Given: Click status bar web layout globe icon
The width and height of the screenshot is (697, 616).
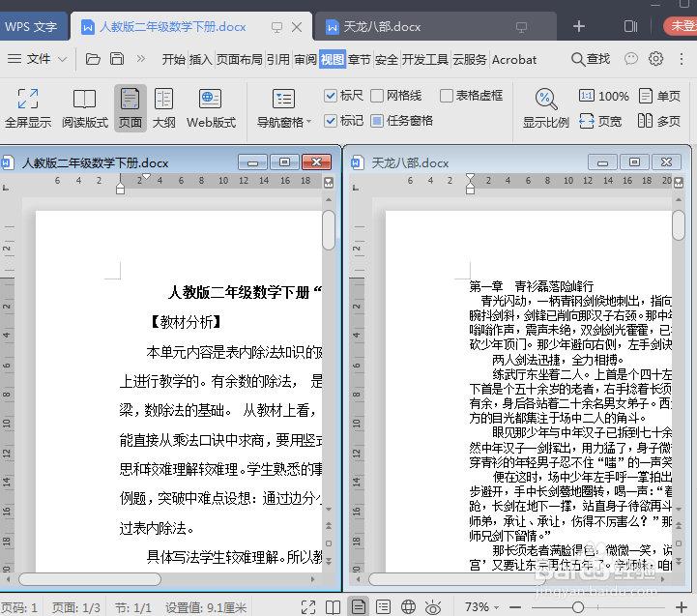Looking at the screenshot, I should (408, 607).
